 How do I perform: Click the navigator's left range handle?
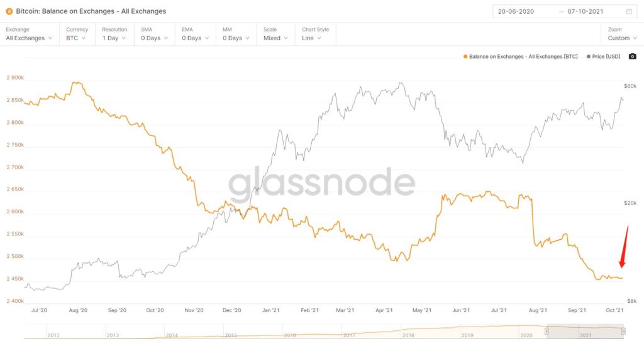(x=548, y=331)
